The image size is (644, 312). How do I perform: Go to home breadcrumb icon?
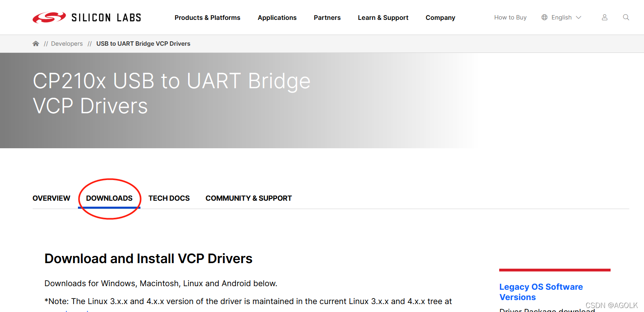36,44
